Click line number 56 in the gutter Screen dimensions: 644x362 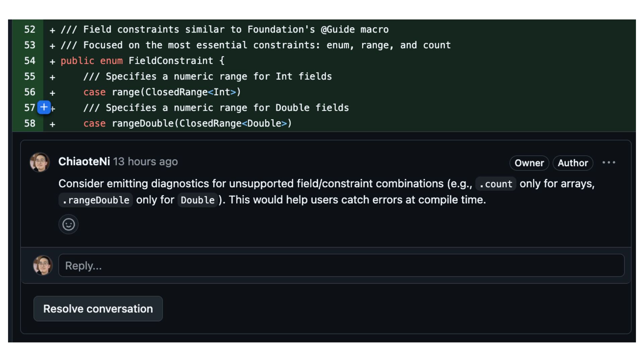point(30,92)
